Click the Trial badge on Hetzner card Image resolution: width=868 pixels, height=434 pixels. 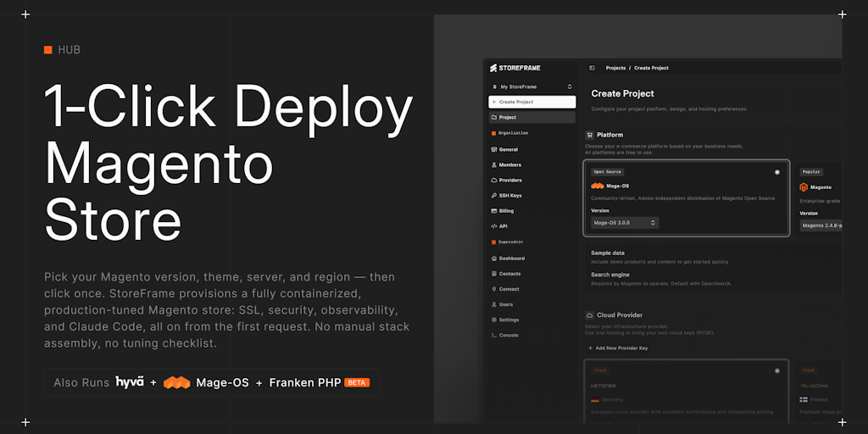(x=600, y=370)
